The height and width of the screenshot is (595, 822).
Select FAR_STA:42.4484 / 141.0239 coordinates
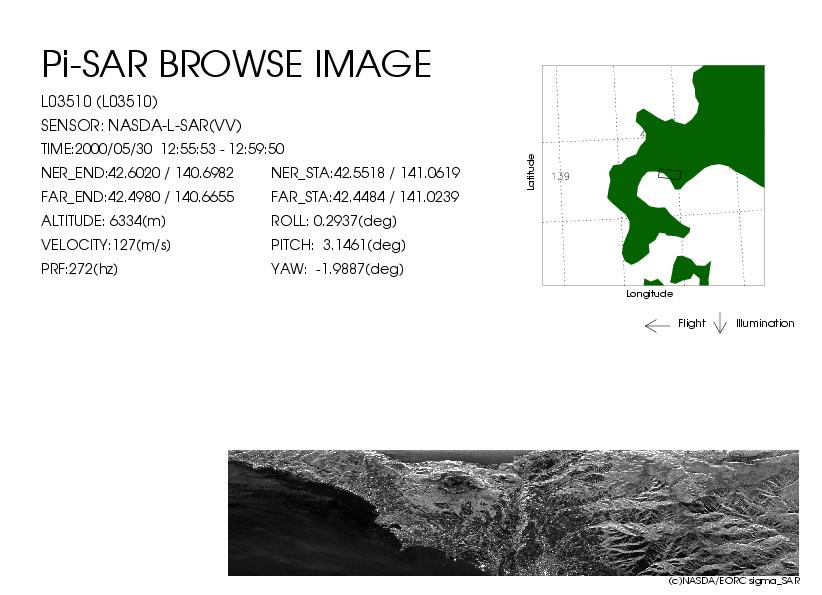365,197
